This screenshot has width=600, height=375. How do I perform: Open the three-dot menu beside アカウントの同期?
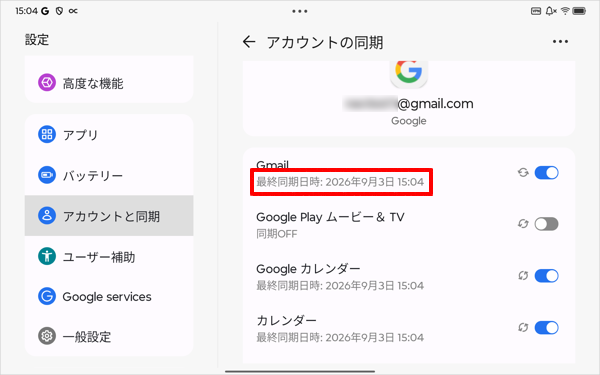(x=560, y=41)
